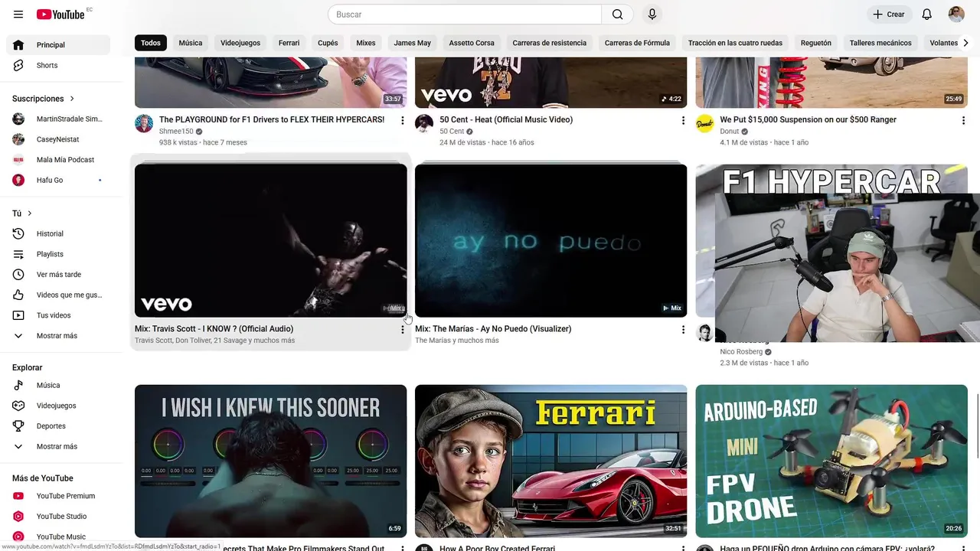Open Mala Mia Podcast subscription
This screenshot has width=980, height=551.
[58, 160]
